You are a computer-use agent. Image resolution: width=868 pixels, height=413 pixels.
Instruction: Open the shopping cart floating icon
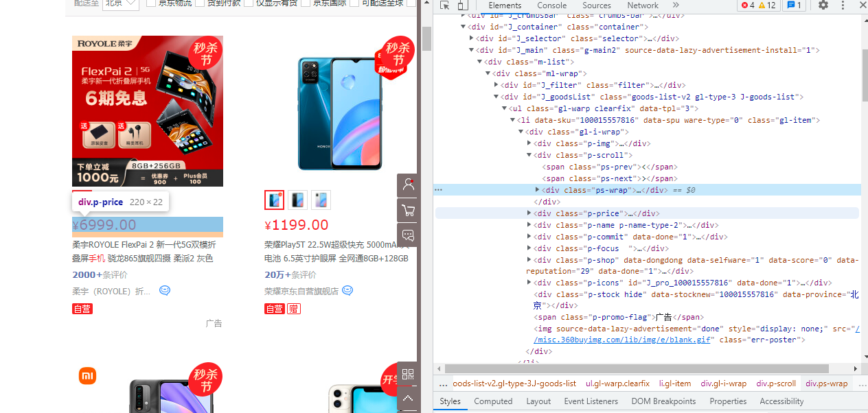(x=409, y=210)
